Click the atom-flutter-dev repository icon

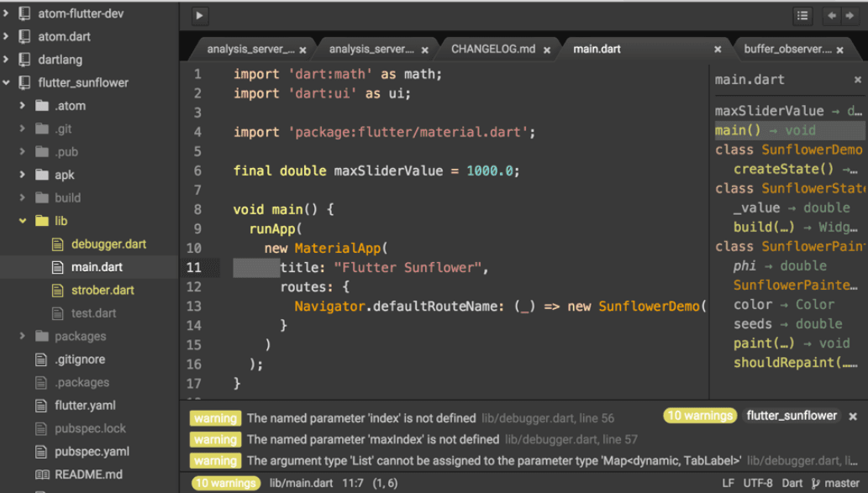[24, 13]
